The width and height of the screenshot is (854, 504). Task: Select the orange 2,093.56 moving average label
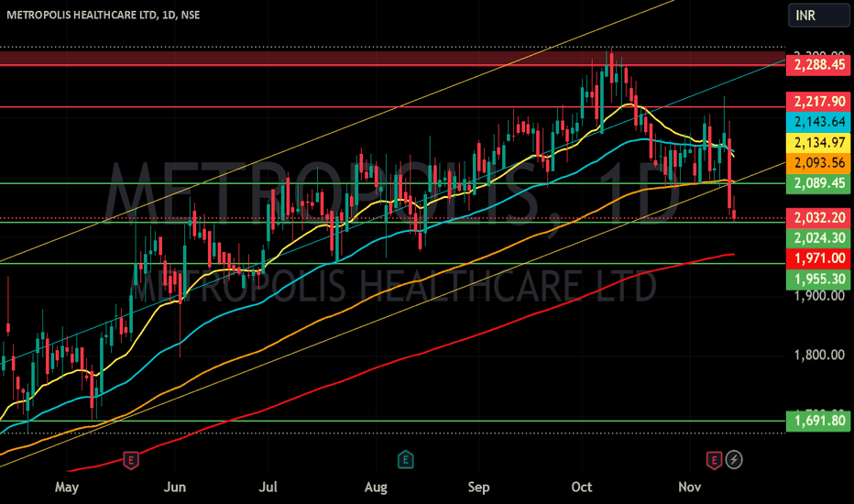(818, 163)
